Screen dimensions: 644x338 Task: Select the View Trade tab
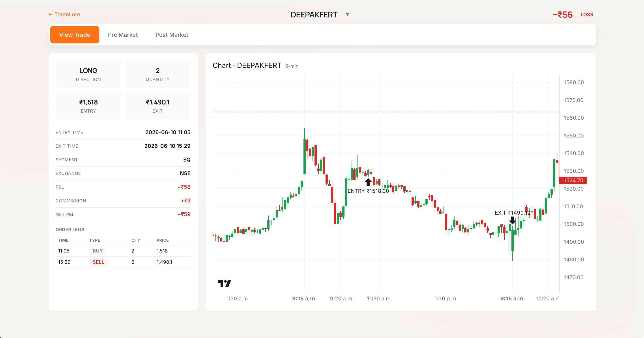point(75,35)
